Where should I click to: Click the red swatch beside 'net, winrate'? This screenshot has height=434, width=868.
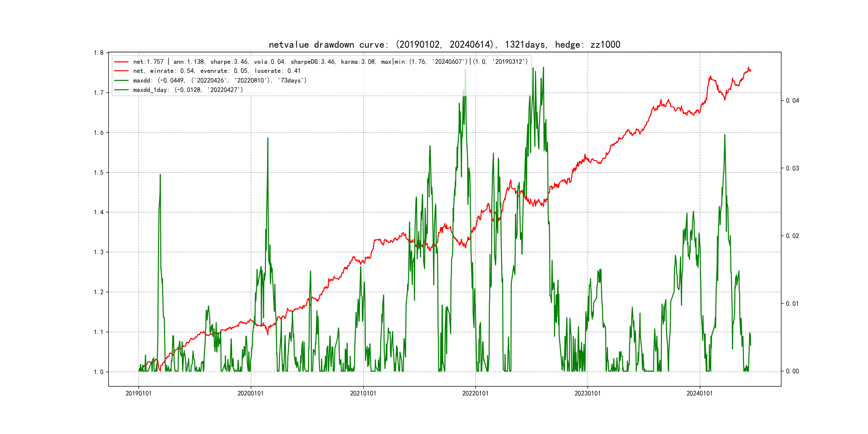(121, 71)
